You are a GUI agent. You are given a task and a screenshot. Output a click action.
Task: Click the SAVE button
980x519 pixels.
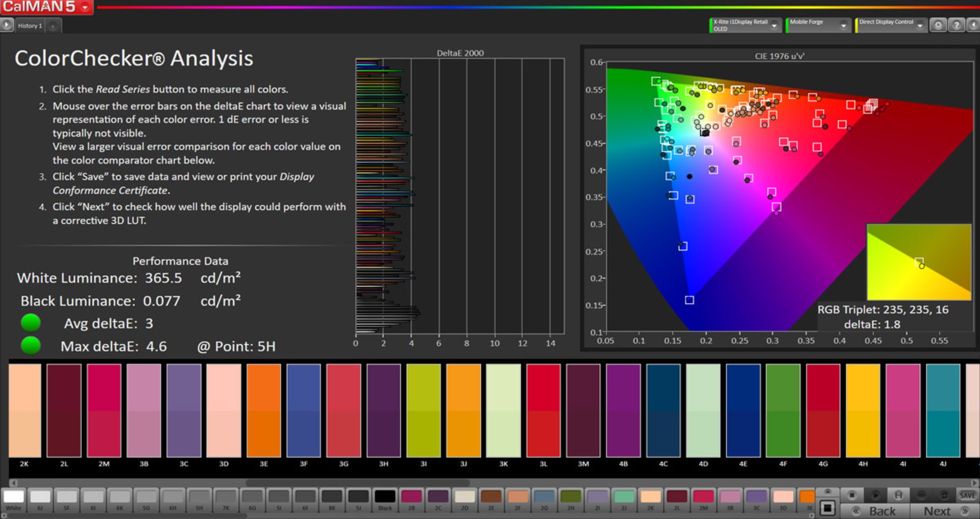(967, 495)
